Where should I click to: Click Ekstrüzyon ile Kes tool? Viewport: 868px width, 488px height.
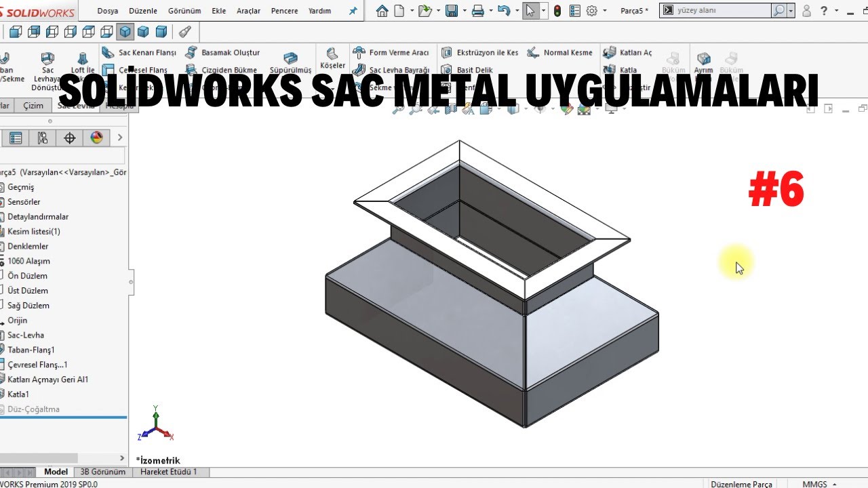point(479,52)
